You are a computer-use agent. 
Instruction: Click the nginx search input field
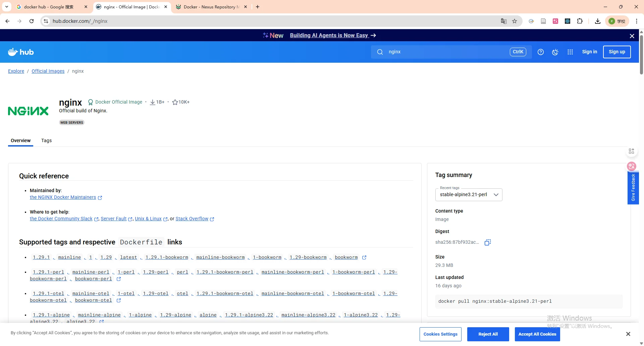(x=446, y=52)
